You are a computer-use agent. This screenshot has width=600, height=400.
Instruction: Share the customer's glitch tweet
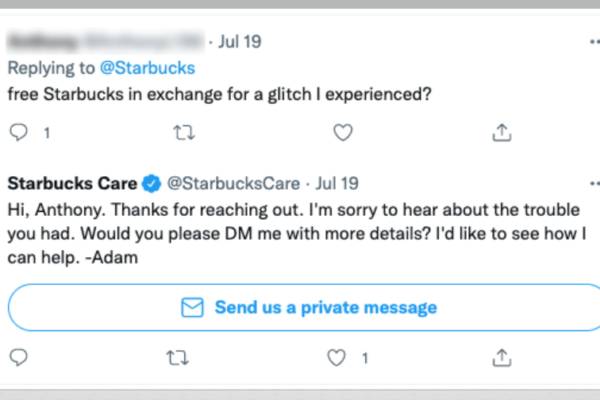pyautogui.click(x=502, y=132)
